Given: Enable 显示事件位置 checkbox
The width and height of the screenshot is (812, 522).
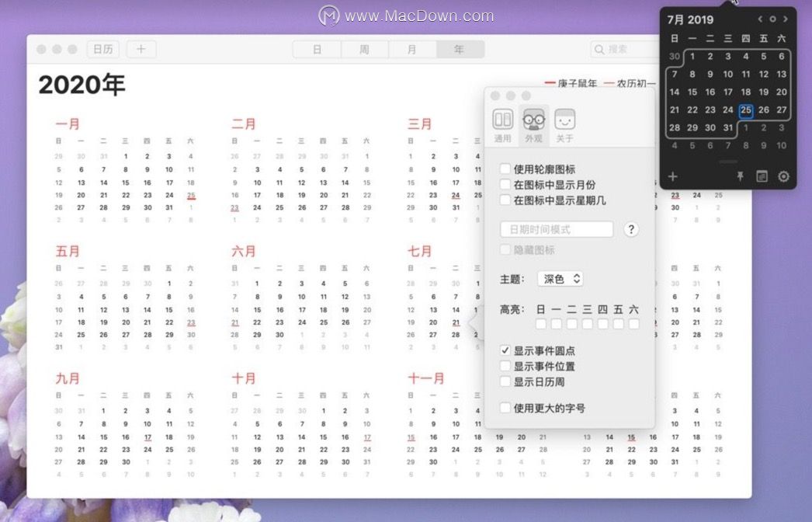Looking at the screenshot, I should 505,365.
